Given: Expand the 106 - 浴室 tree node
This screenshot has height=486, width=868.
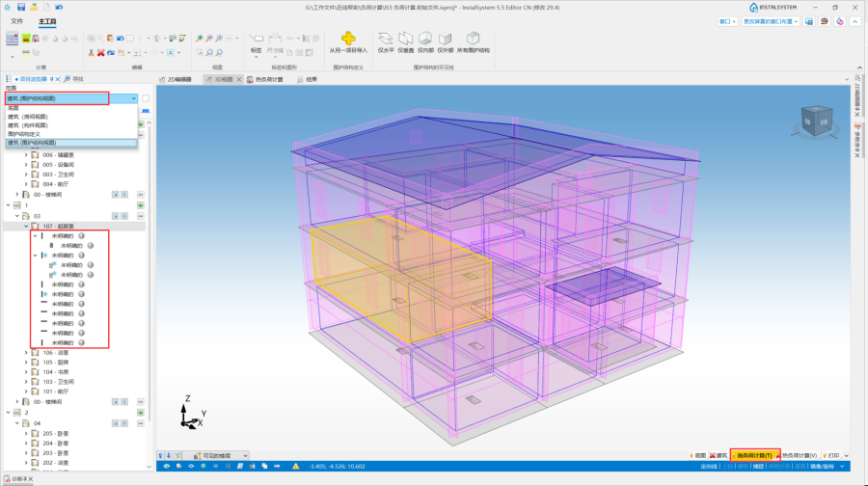Looking at the screenshot, I should coord(27,353).
